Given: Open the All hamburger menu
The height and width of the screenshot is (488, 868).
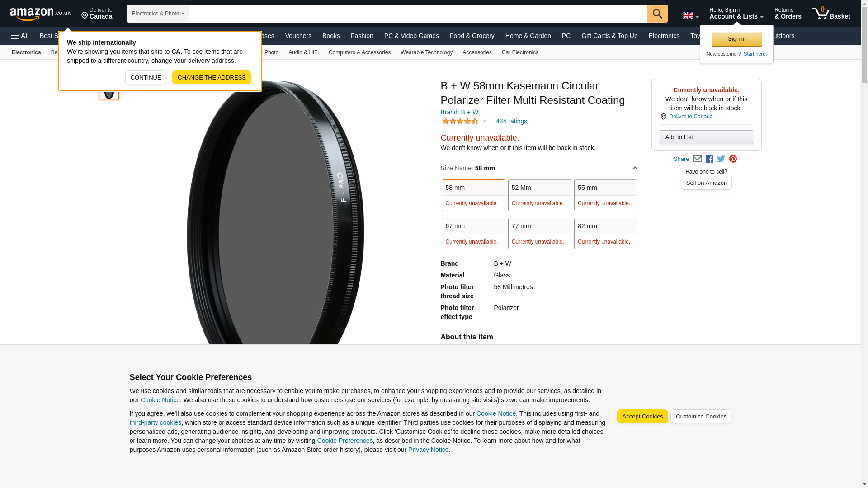Looking at the screenshot, I should tap(20, 36).
